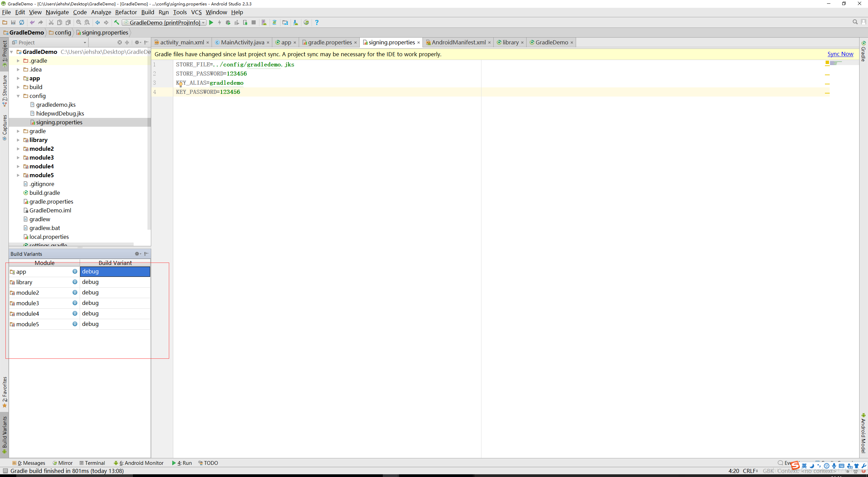Click the Undo arrow icon

pyautogui.click(x=32, y=22)
